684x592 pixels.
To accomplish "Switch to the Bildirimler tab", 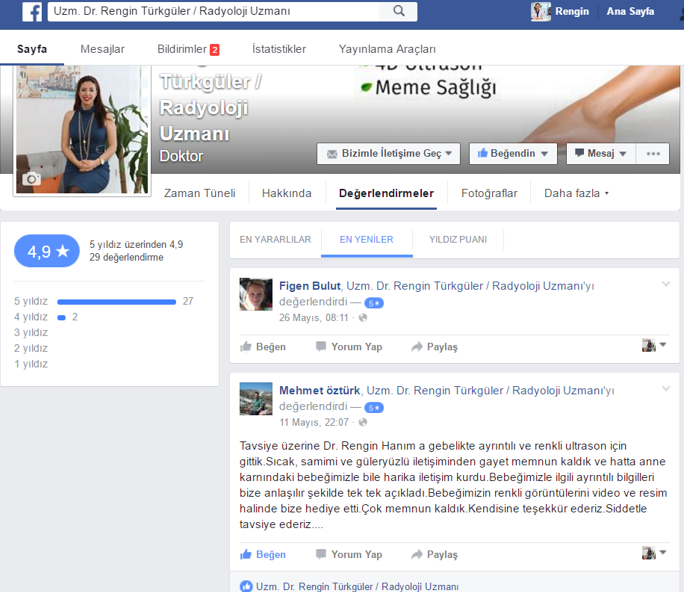I will (188, 49).
